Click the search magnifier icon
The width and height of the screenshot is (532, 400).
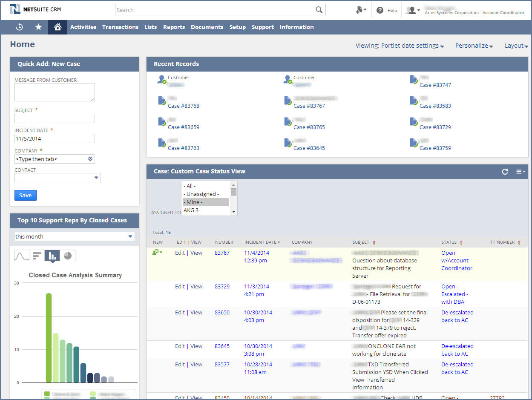tap(319, 10)
